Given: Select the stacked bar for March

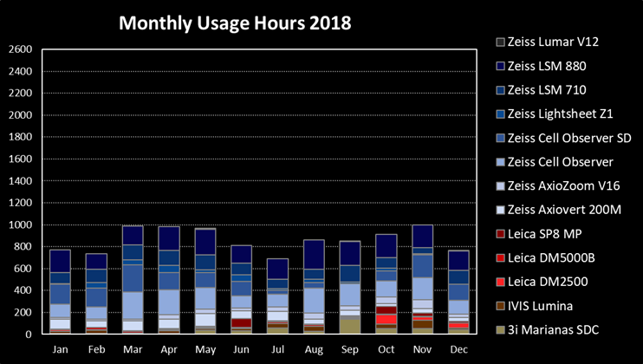Looking at the screenshot, I should point(133,279).
